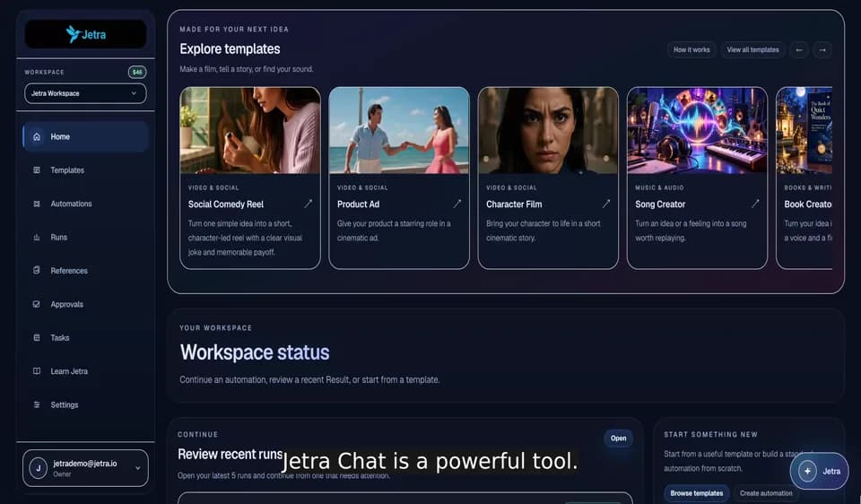
Task: Open the Runs menu item
Action: 86,237
